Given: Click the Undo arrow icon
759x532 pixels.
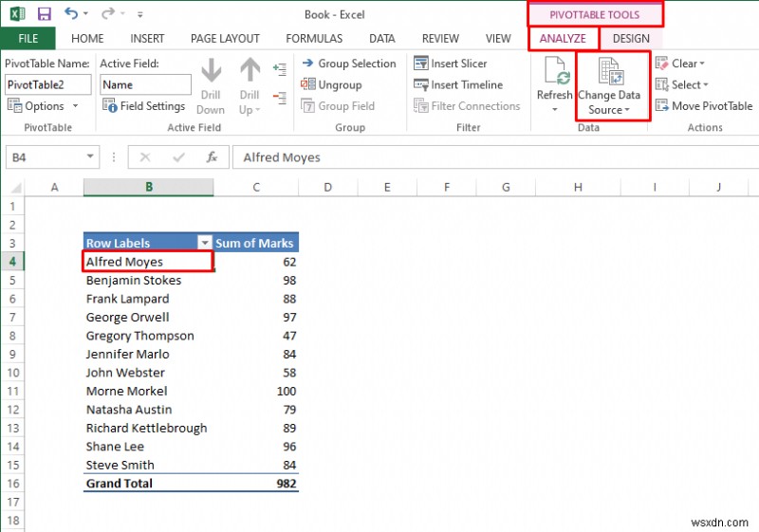Looking at the screenshot, I should click(71, 14).
